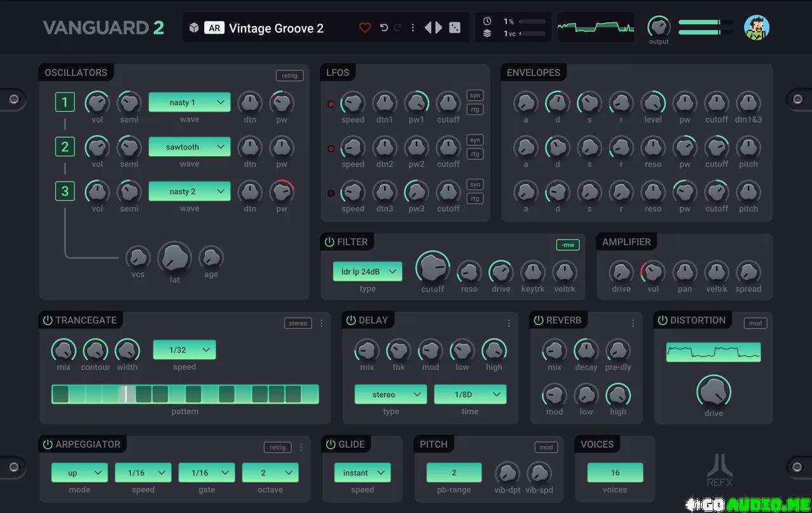Click the oscillators 'retrig' button
812x513 pixels.
click(289, 76)
